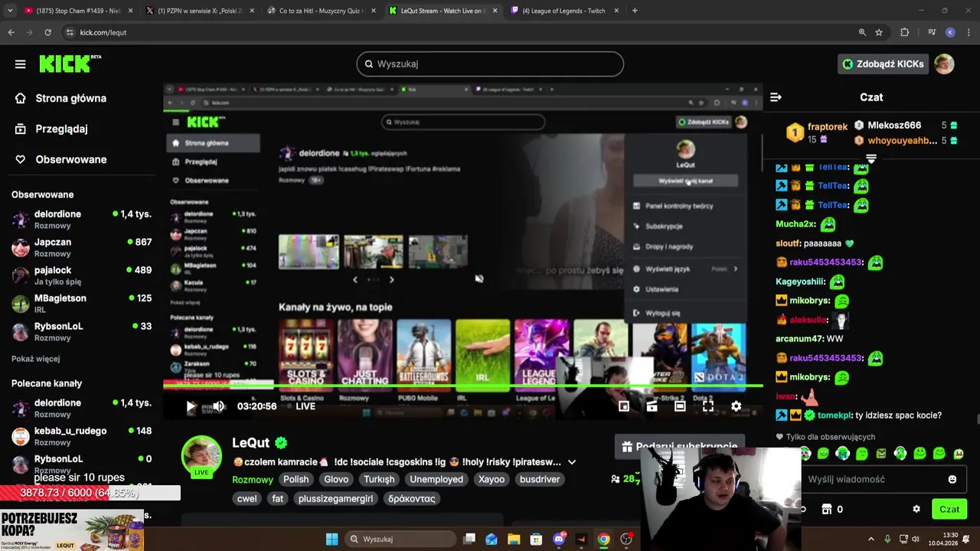Open the Chrome three-dot menu

(968, 32)
